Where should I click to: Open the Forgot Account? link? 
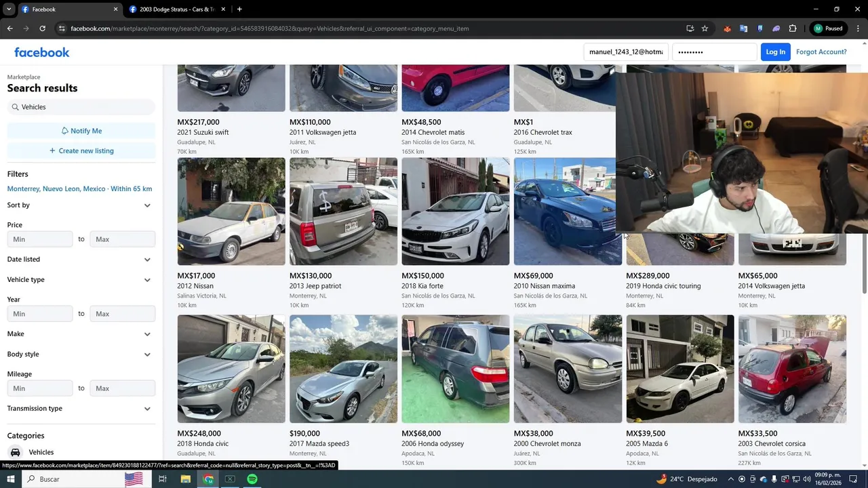[x=821, y=52]
